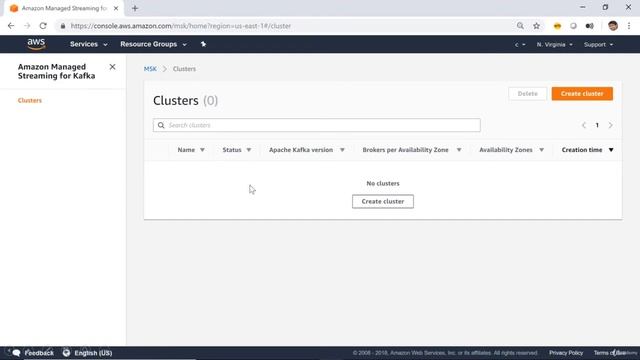Click the Create cluster button under No clusters
640x360 pixels.
tap(383, 202)
